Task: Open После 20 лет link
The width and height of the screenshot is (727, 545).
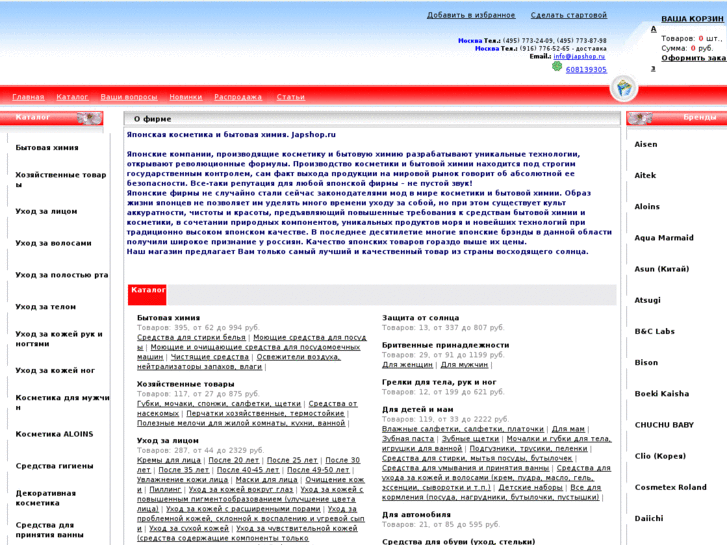Action: coord(234,460)
